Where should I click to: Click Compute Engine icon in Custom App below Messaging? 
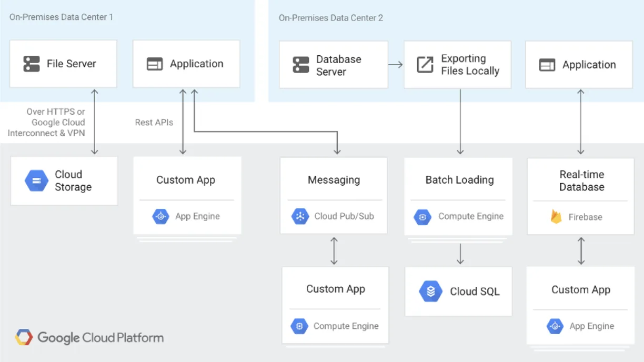click(x=299, y=326)
